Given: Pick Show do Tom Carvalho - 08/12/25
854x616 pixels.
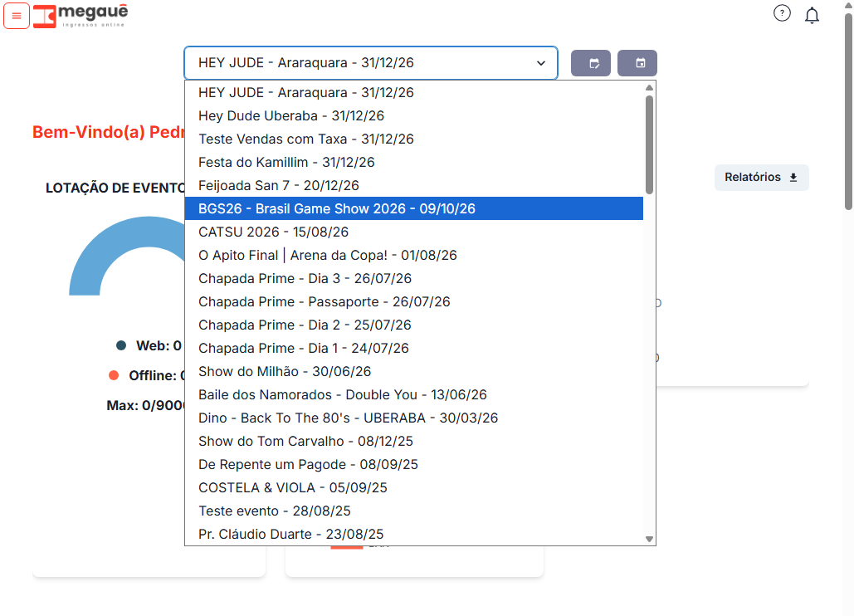Looking at the screenshot, I should (x=414, y=441).
